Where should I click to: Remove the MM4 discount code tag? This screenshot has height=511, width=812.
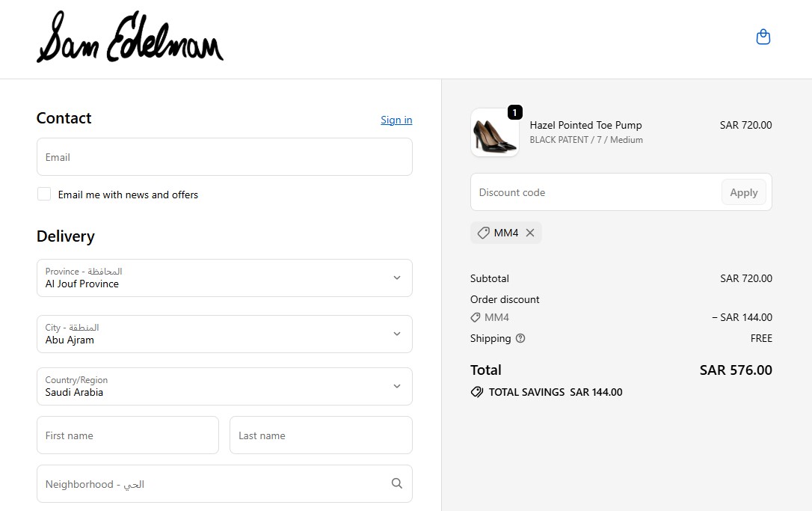click(x=530, y=233)
